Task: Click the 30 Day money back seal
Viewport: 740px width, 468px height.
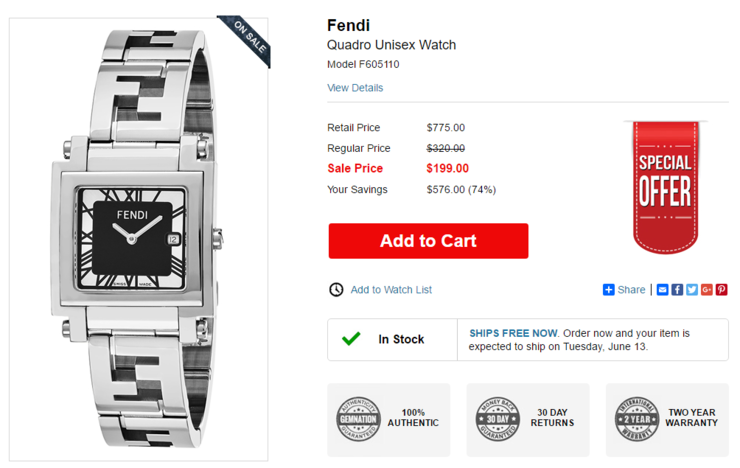Action: [x=497, y=418]
